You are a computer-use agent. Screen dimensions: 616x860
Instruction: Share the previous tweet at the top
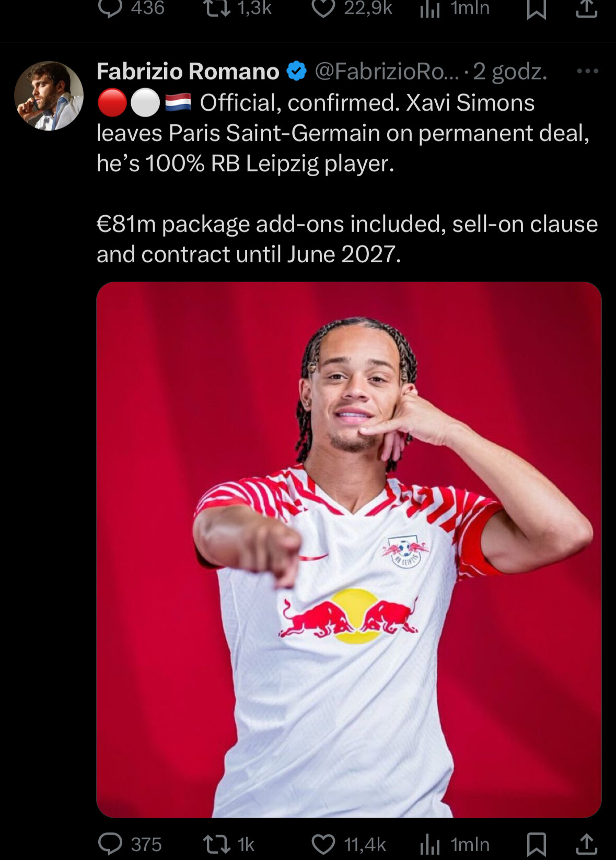[x=586, y=8]
